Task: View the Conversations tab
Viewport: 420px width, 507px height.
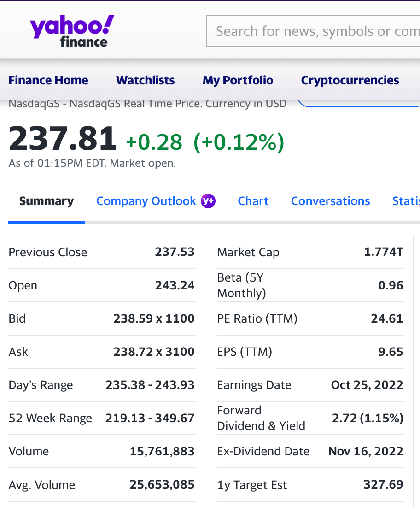Action: click(331, 201)
